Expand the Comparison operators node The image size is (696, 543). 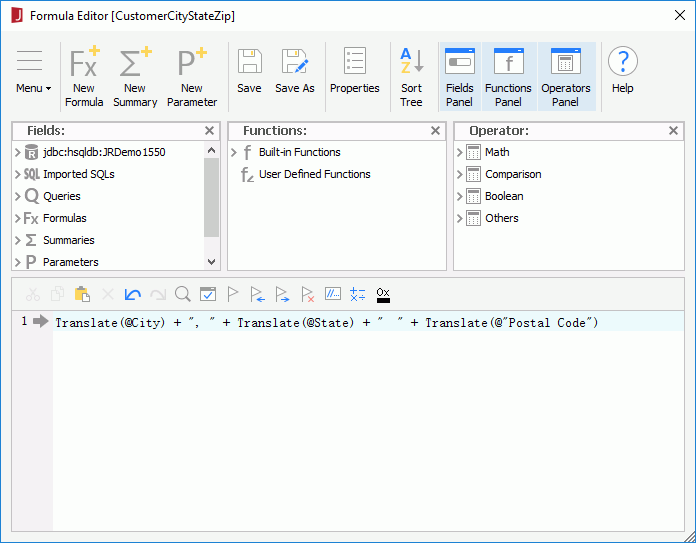460,174
